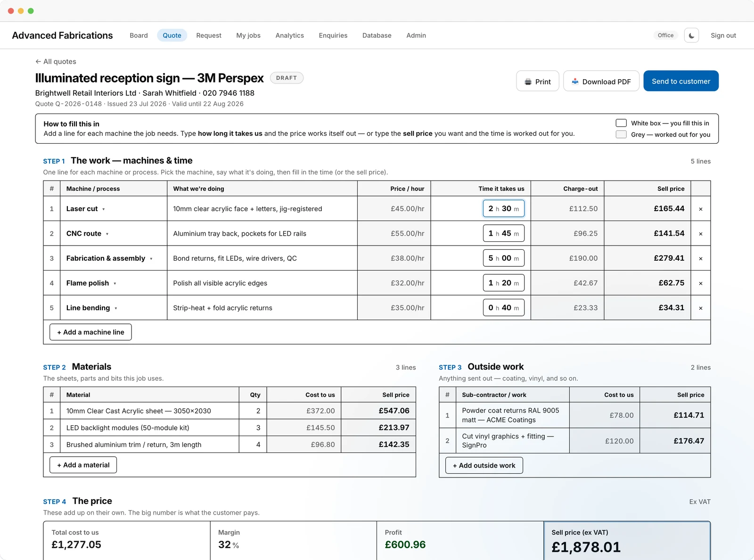Edit 'Aluminium tray back' description
The width and height of the screenshot is (754, 560).
pyautogui.click(x=262, y=233)
